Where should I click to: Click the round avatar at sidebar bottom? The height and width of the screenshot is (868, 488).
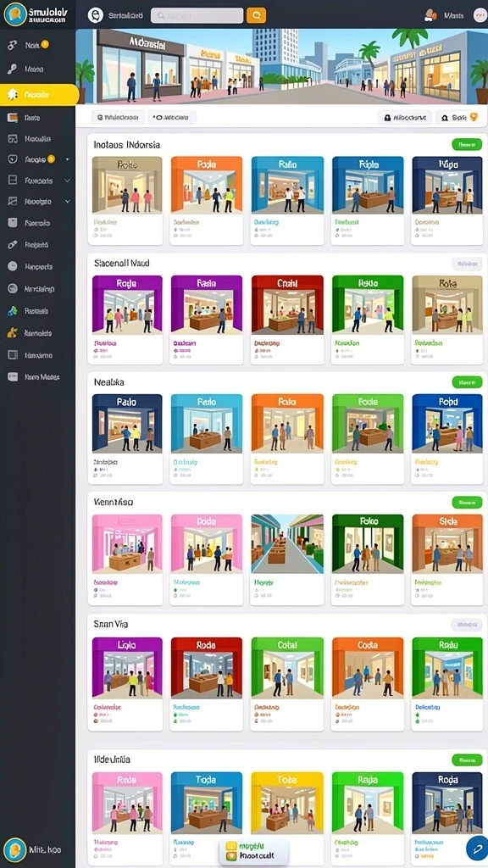coord(15,849)
